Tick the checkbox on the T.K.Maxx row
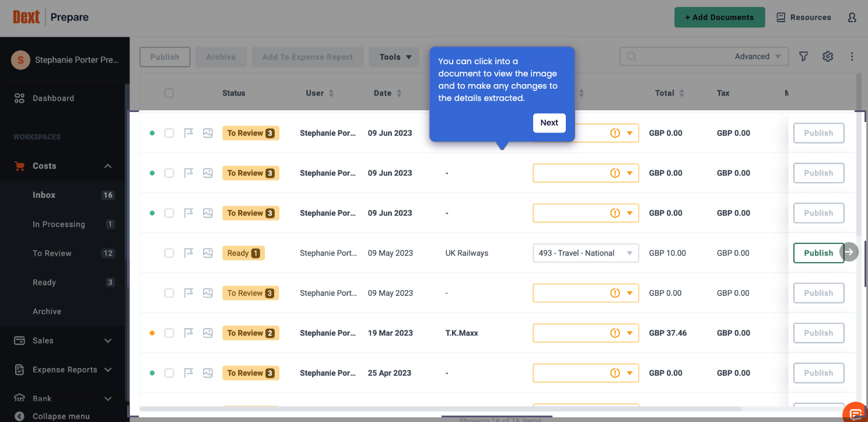 coord(169,333)
